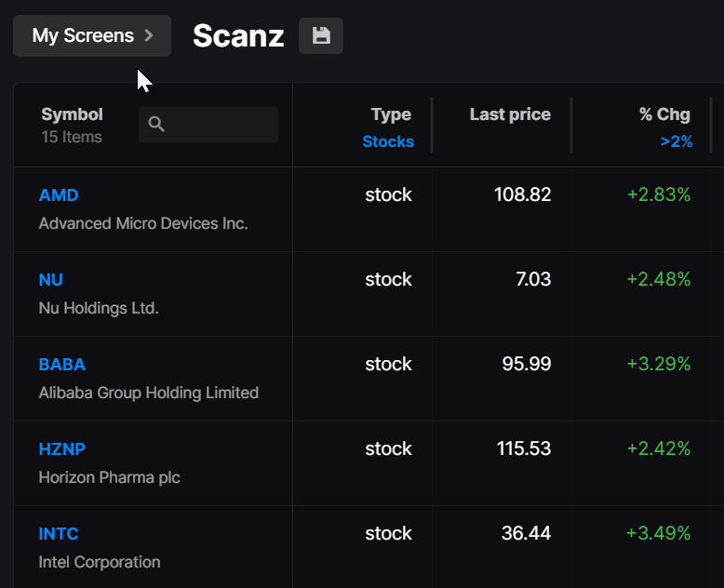Click the 108.82 last price cell
The width and height of the screenshot is (724, 588).
point(523,194)
